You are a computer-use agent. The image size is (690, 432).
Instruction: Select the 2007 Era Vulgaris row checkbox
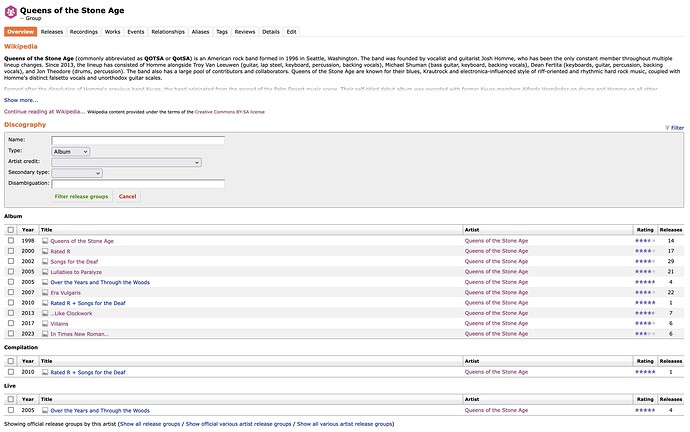pos(11,292)
